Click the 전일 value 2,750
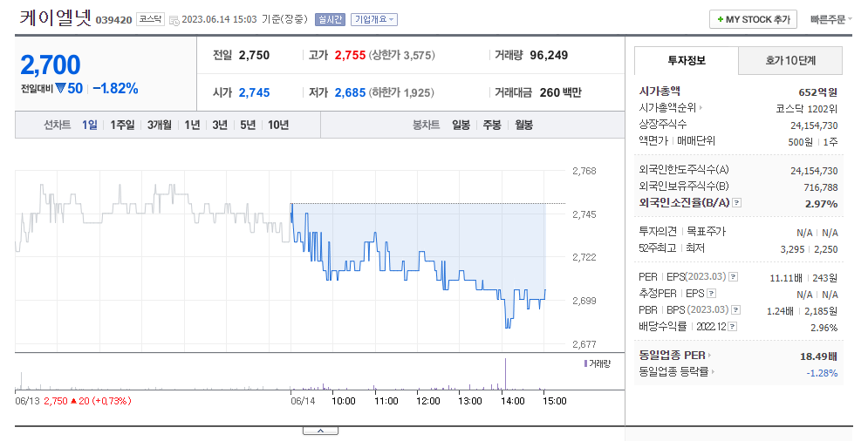868x441 pixels. tap(254, 55)
